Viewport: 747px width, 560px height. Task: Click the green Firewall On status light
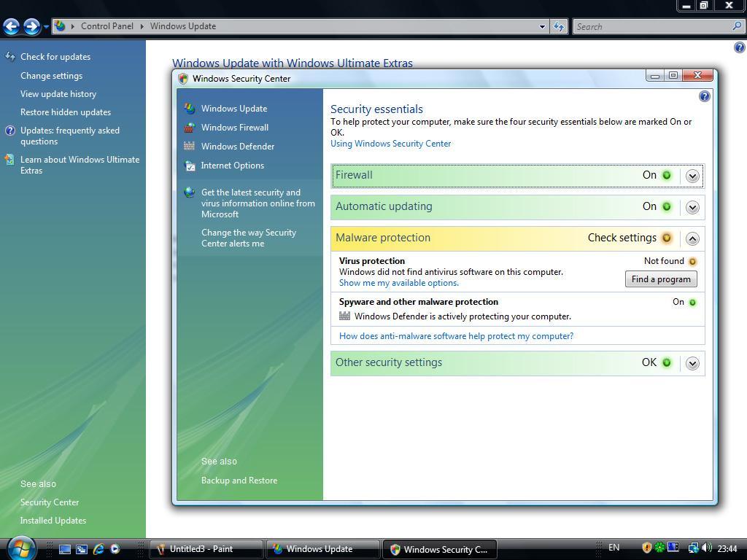(667, 175)
